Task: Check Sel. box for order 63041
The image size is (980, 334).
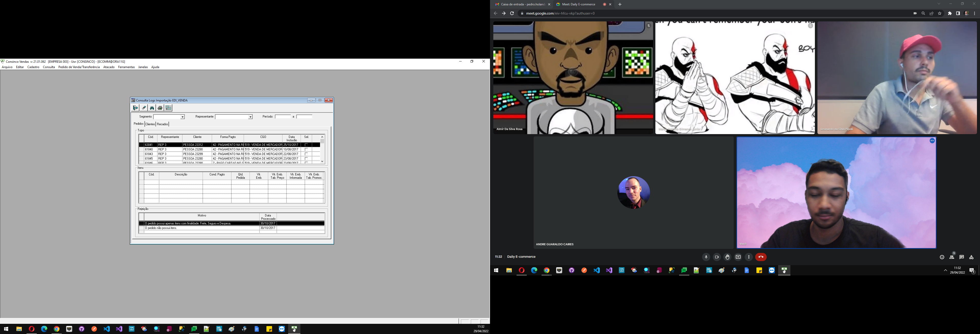Action: coord(306,145)
